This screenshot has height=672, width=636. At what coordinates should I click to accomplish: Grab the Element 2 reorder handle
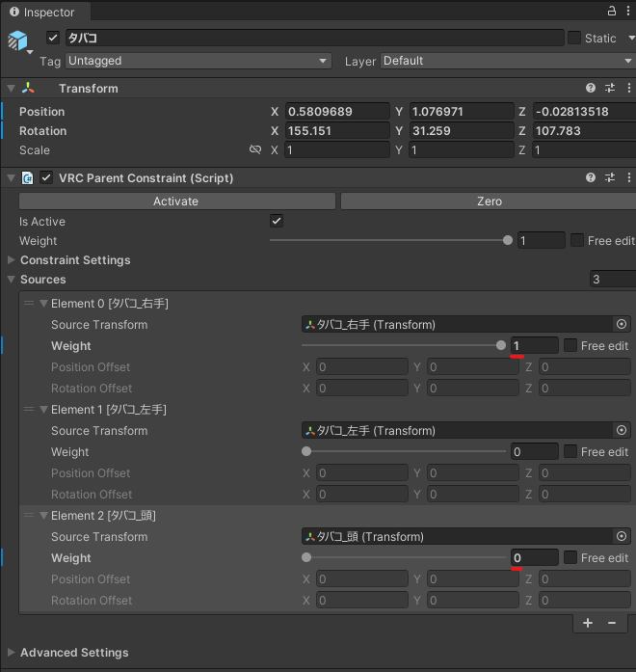29,515
